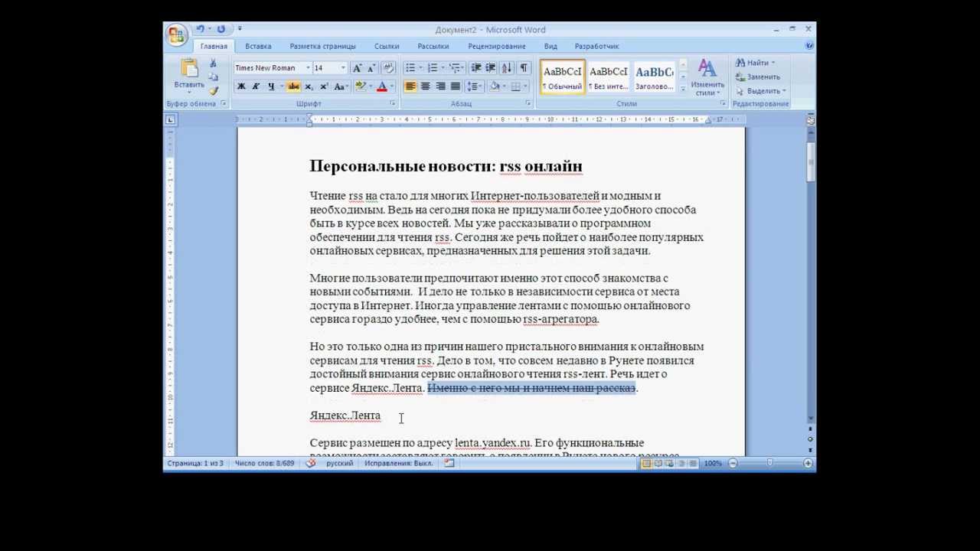This screenshot has height=551, width=980.
Task: Open the font size 14 dropdown
Action: [x=343, y=68]
